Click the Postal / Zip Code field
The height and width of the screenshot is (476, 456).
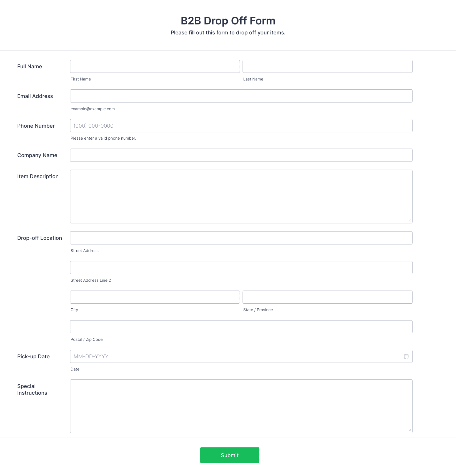point(241,327)
